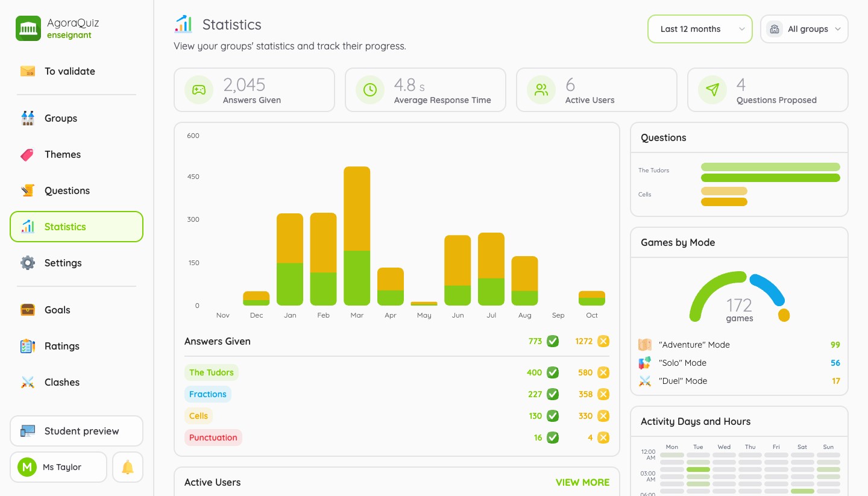Click the scroll icon beside Questions

pos(28,190)
